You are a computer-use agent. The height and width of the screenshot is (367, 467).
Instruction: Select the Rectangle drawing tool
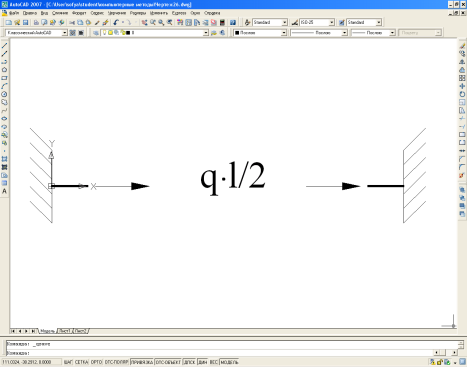[x=4, y=78]
